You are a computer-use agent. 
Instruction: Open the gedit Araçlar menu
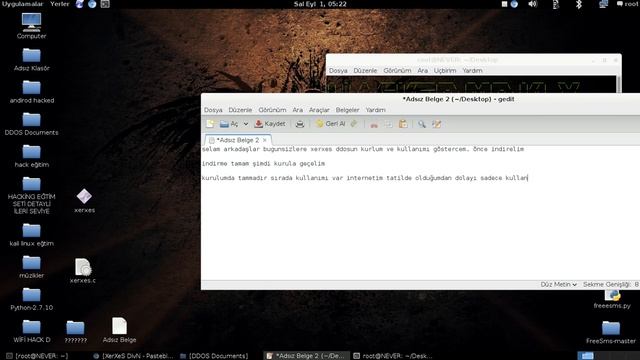(x=319, y=110)
